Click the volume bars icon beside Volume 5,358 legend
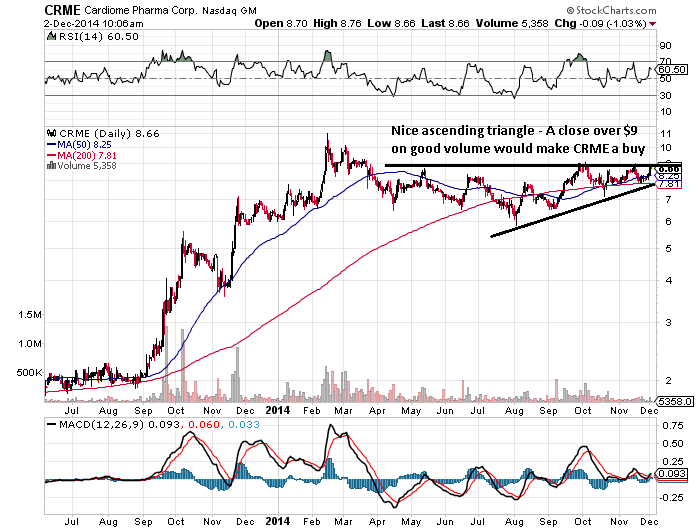 51,166
